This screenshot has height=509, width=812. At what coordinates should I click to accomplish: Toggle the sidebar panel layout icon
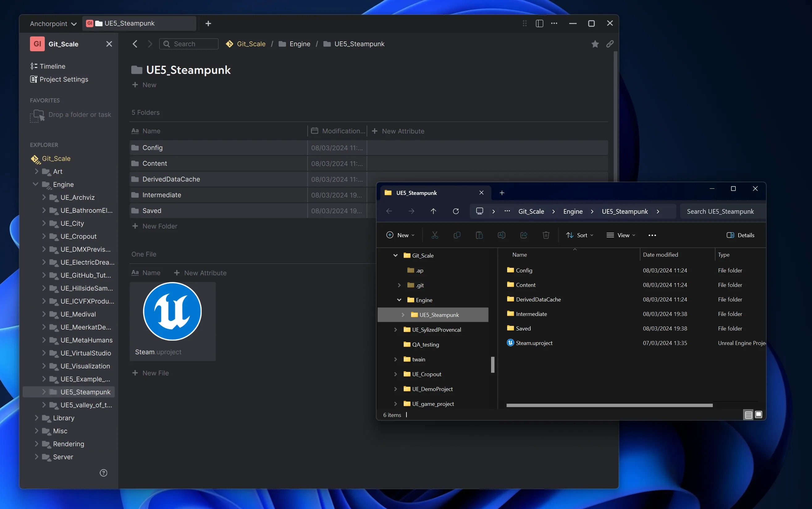point(539,23)
